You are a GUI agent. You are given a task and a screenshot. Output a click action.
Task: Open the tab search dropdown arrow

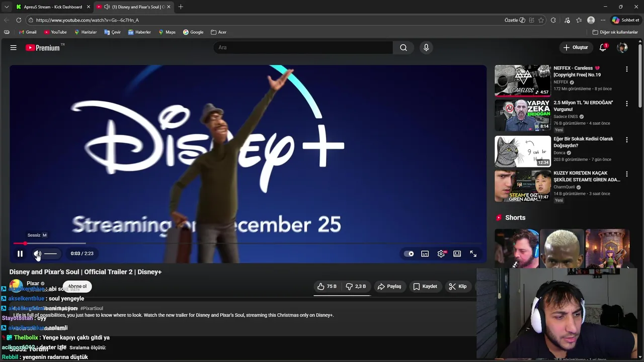click(x=6, y=7)
